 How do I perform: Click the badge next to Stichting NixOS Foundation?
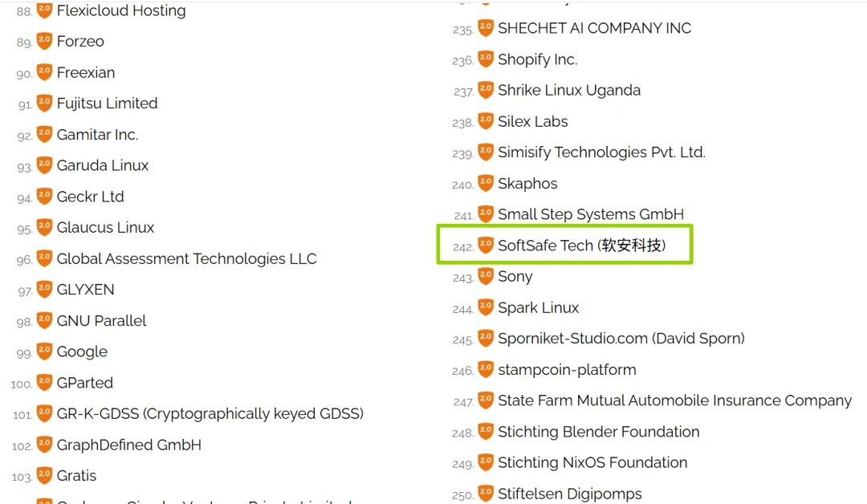486,462
